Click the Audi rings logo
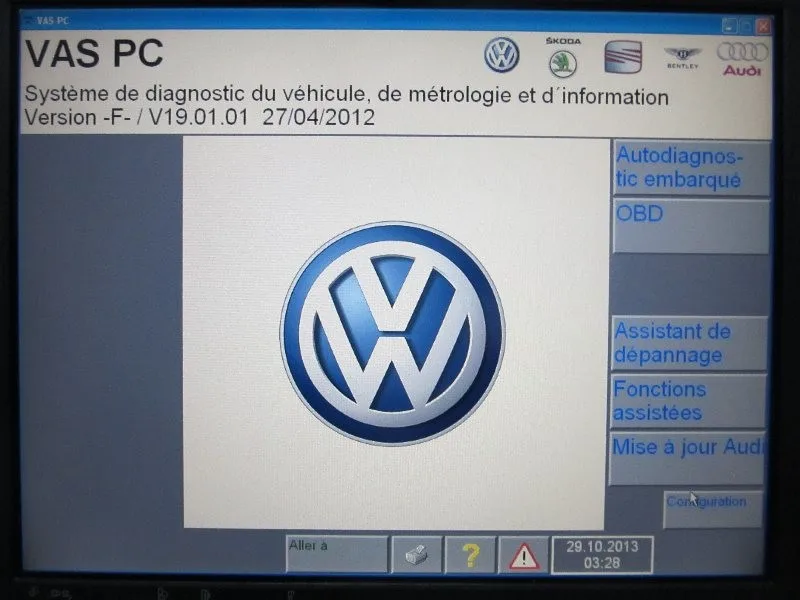Image resolution: width=800 pixels, height=600 pixels. [742, 58]
